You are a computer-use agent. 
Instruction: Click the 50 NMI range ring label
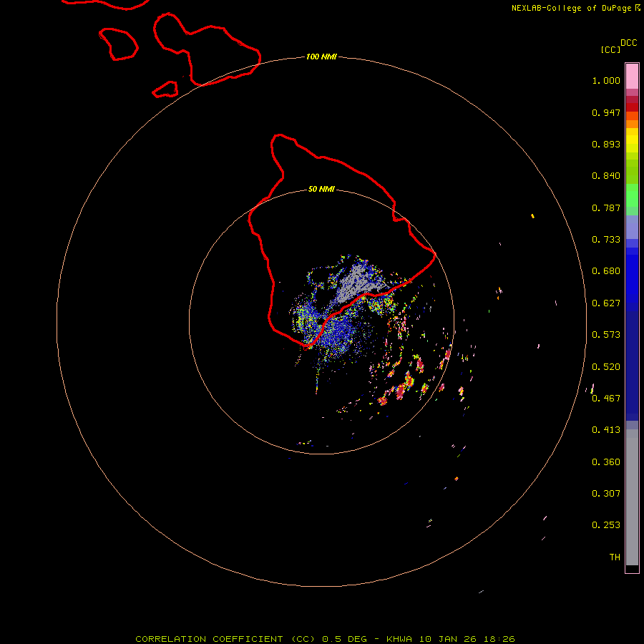tap(321, 189)
